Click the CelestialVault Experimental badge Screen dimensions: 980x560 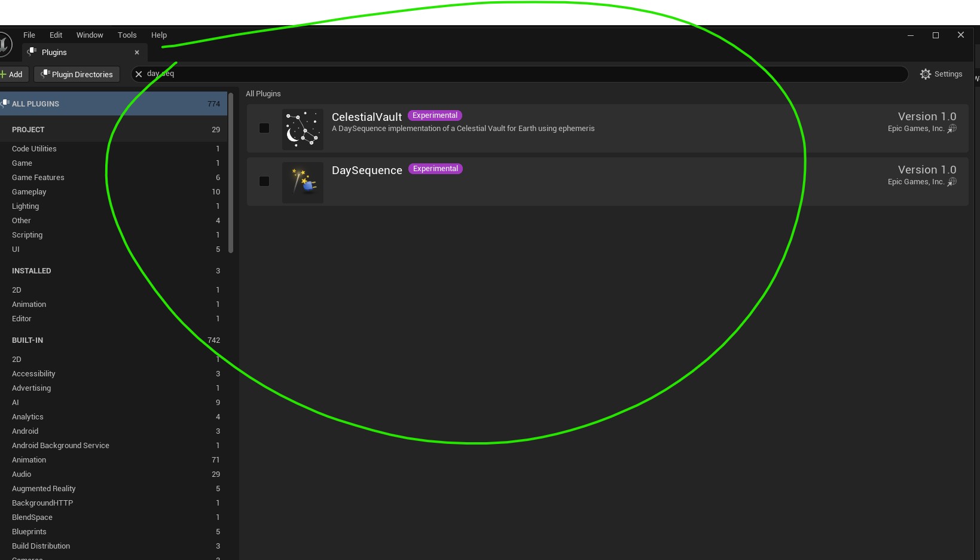435,115
